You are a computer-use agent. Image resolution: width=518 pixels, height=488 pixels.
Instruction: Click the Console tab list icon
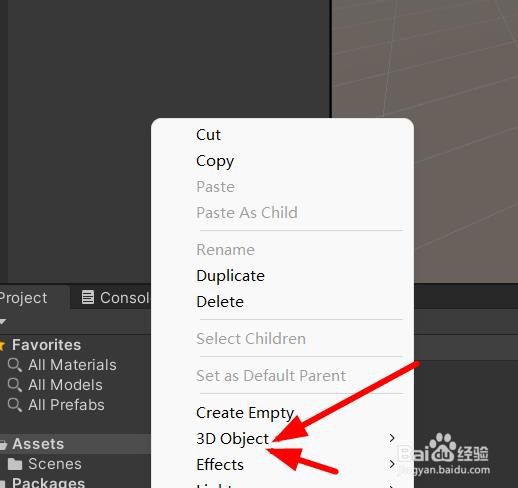point(88,297)
